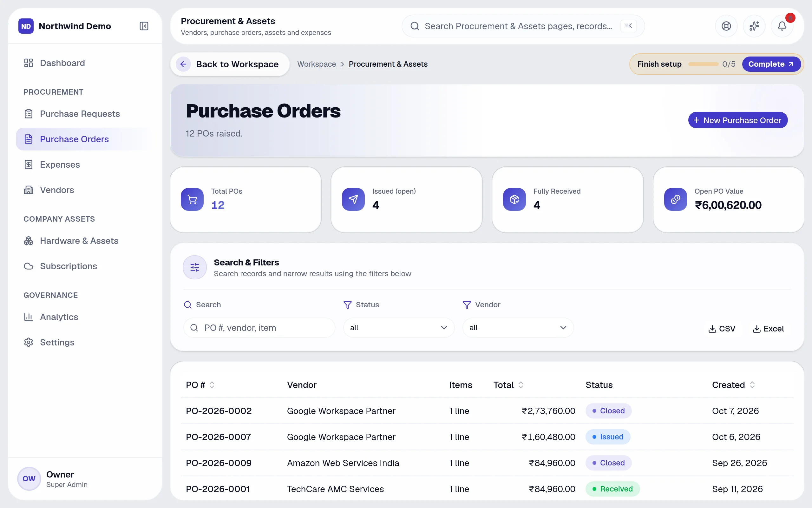This screenshot has width=812, height=508.
Task: Click the Open PO Value coins icon
Action: [x=675, y=199]
